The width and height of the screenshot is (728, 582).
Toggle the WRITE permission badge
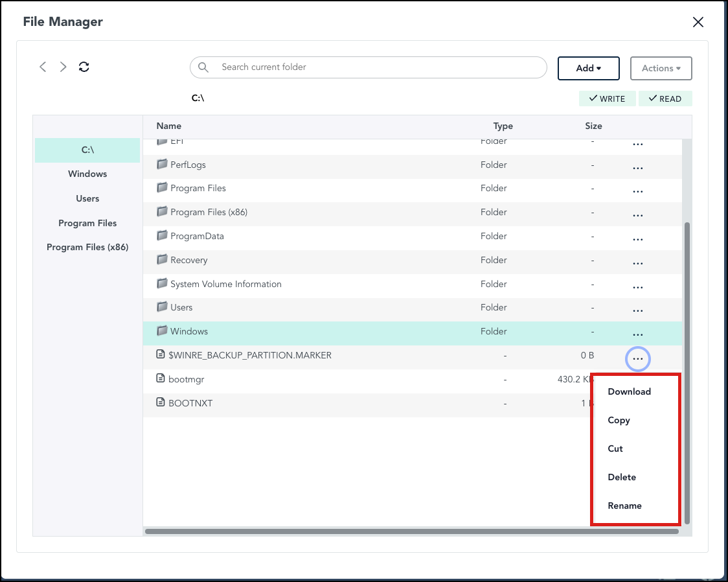[x=607, y=99]
